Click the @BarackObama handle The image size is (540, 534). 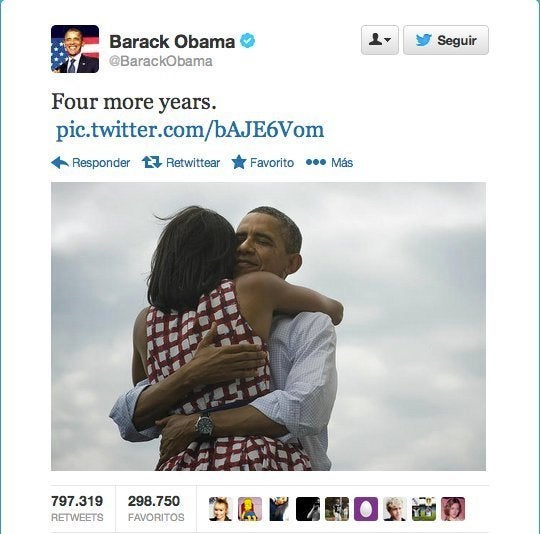click(161, 61)
